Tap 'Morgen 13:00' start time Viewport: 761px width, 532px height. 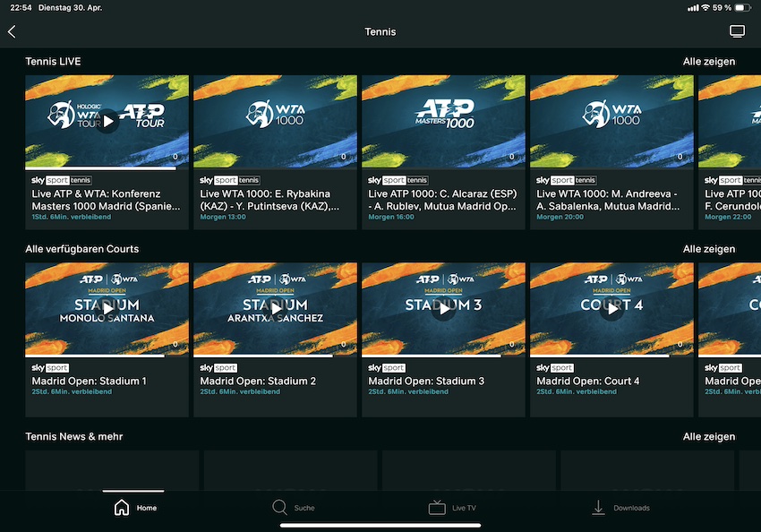(x=223, y=217)
